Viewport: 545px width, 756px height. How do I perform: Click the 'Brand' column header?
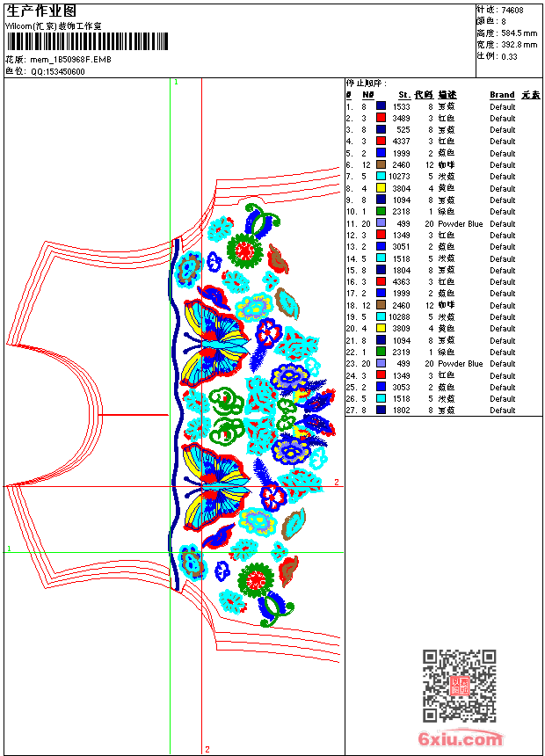[502, 95]
